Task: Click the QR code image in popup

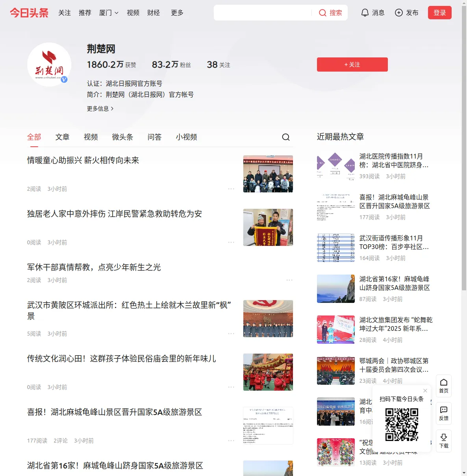Action: pos(402,424)
